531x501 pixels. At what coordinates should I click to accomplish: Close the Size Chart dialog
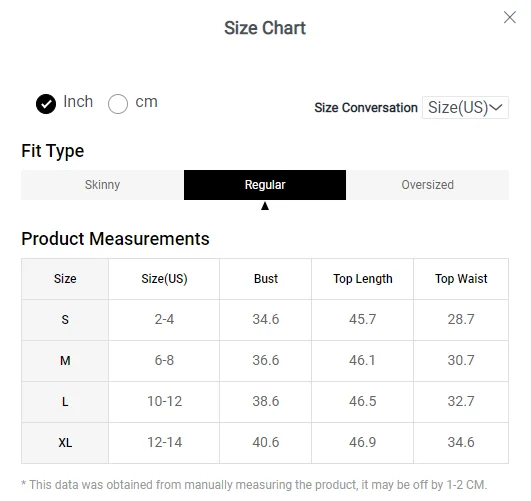(510, 17)
